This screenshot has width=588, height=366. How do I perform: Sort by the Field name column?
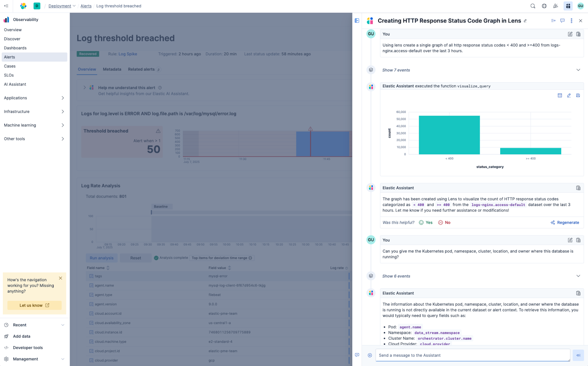click(x=98, y=268)
